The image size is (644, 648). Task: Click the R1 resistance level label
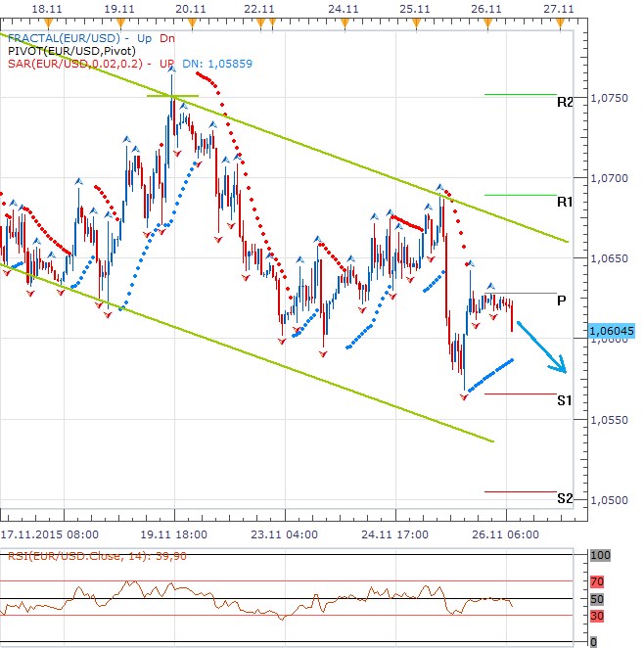565,202
